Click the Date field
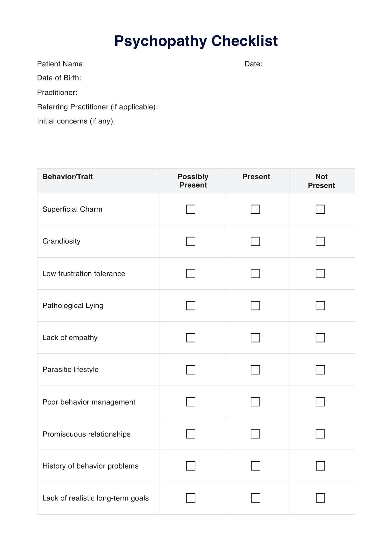Screen dimensions: 392x544 click(300, 64)
